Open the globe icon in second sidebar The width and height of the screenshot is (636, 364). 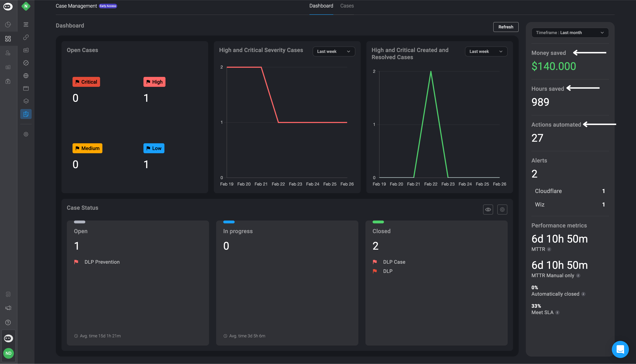pyautogui.click(x=26, y=76)
